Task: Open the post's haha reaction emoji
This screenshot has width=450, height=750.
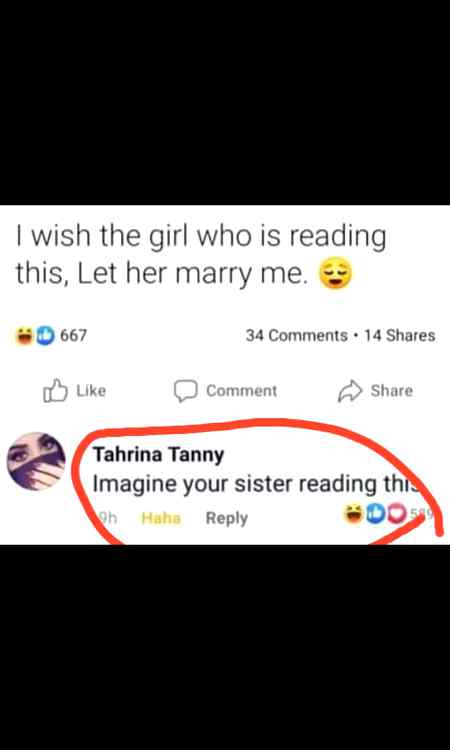Action: 22,335
